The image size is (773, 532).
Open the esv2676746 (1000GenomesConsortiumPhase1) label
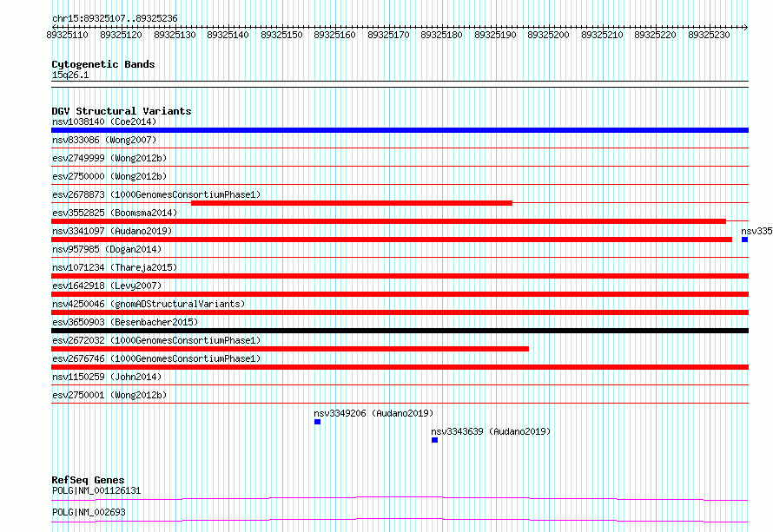click(x=156, y=358)
